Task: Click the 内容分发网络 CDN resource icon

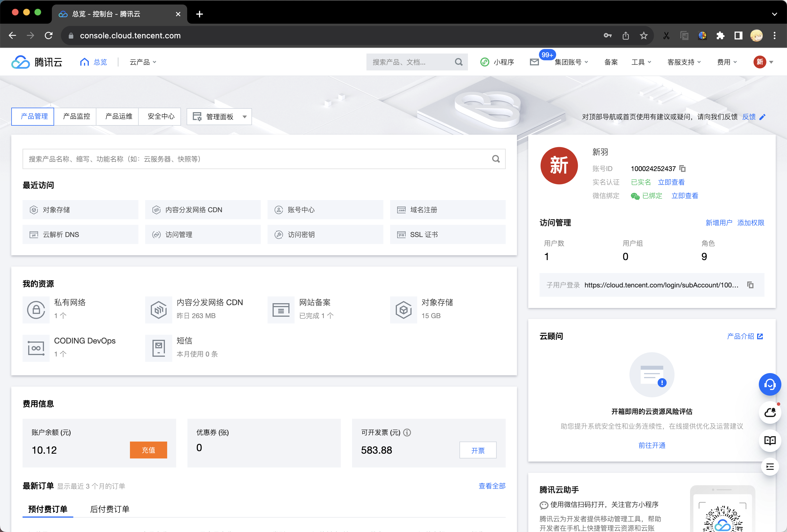Action: coord(158,310)
